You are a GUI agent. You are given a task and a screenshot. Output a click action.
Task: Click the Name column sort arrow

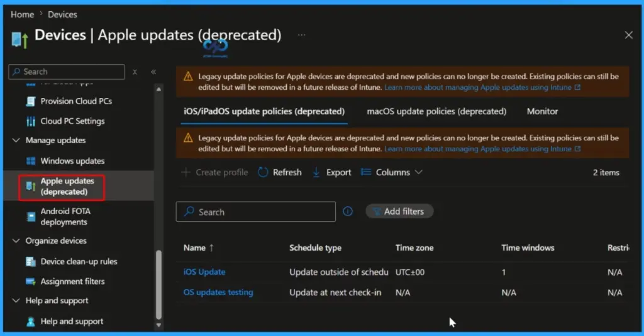pos(211,248)
